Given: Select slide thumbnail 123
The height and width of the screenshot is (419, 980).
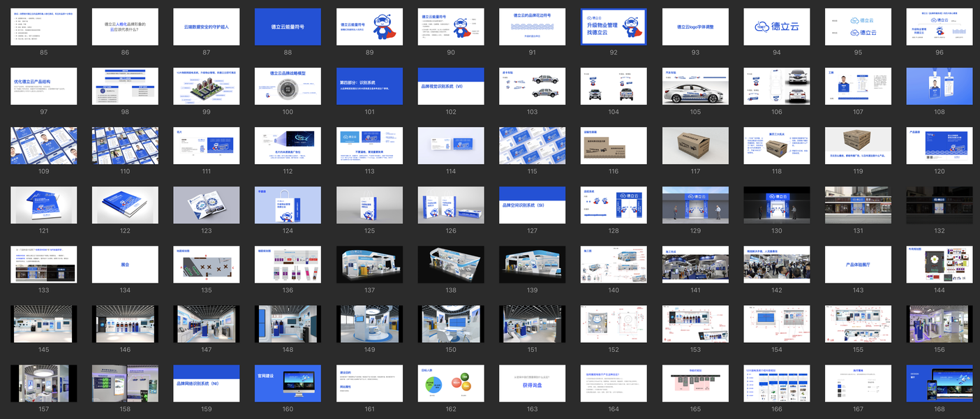Looking at the screenshot, I should point(207,205).
